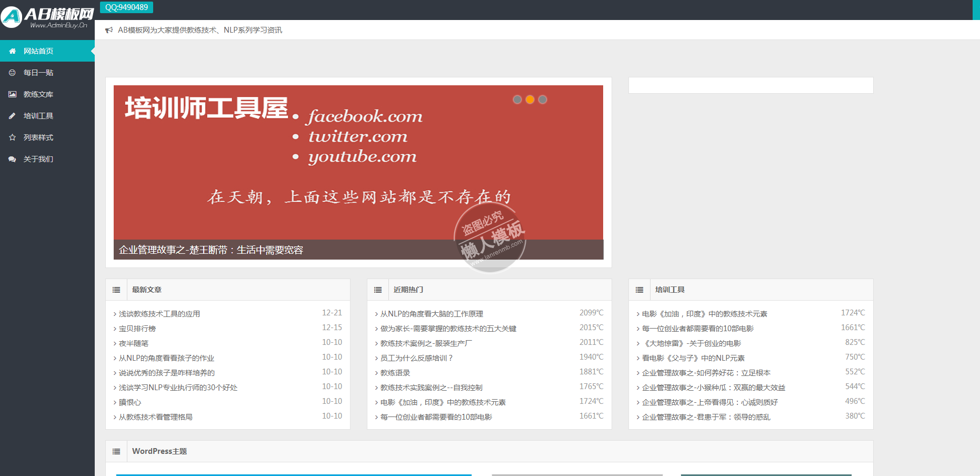
Task: Click the home icon in sidebar
Action: (12, 51)
